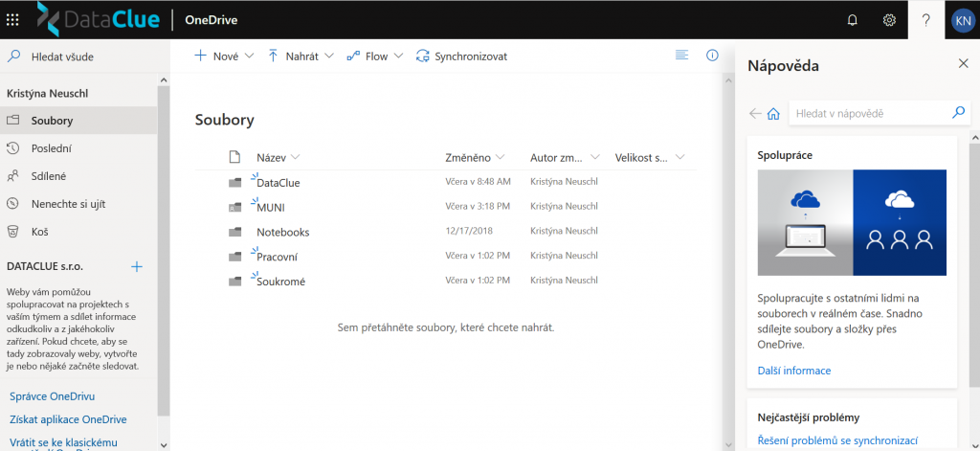Open the Nové dropdown menu
The image size is (980, 451).
tap(224, 56)
